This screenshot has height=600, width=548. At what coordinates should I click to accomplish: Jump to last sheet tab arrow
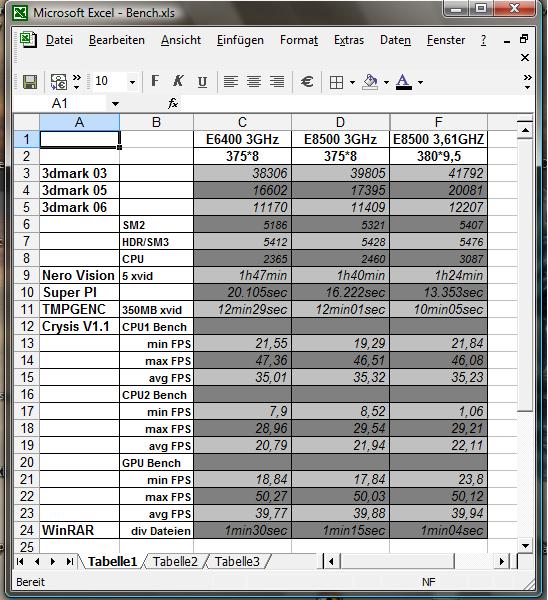[x=70, y=561]
